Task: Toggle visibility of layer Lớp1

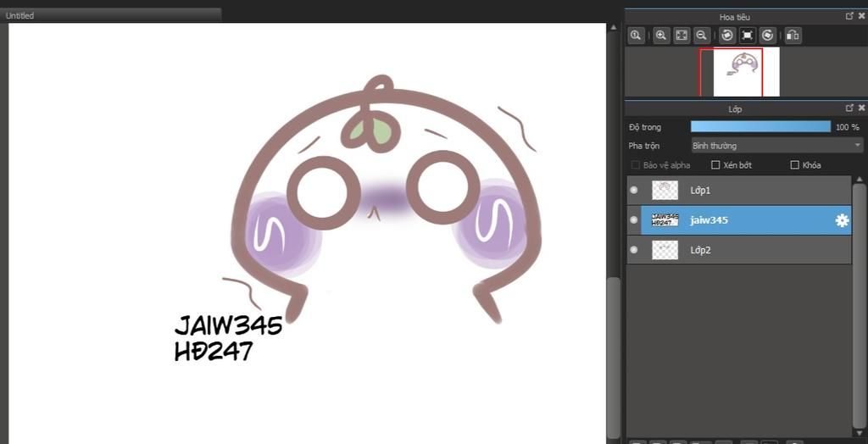Action: tap(634, 191)
